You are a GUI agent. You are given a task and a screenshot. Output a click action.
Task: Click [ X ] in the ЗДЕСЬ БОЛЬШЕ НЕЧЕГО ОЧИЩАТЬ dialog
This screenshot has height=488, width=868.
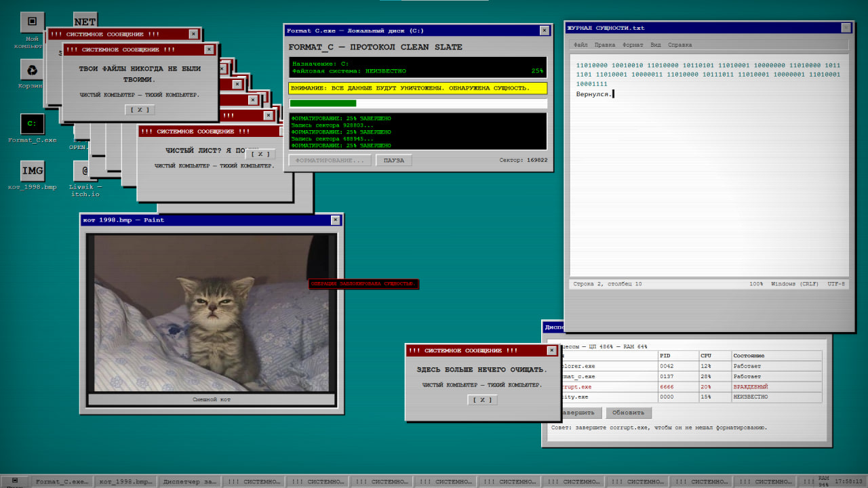coord(482,400)
